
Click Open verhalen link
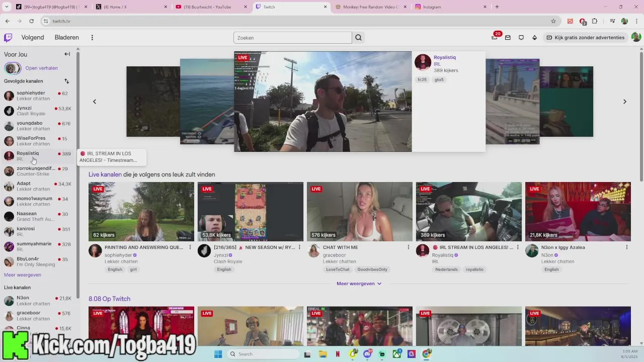(x=41, y=68)
